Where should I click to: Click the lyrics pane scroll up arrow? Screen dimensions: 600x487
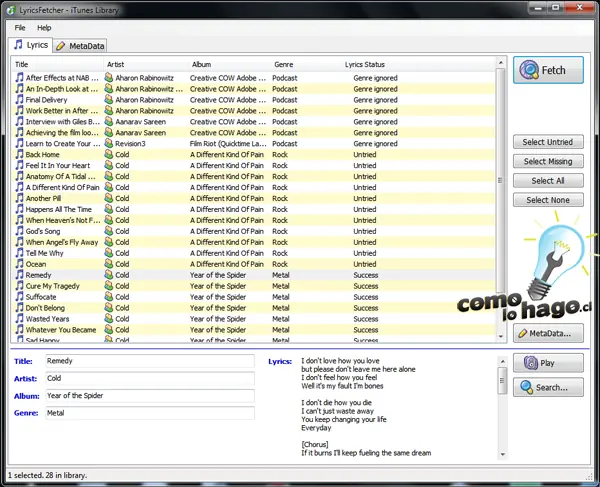[x=503, y=362]
